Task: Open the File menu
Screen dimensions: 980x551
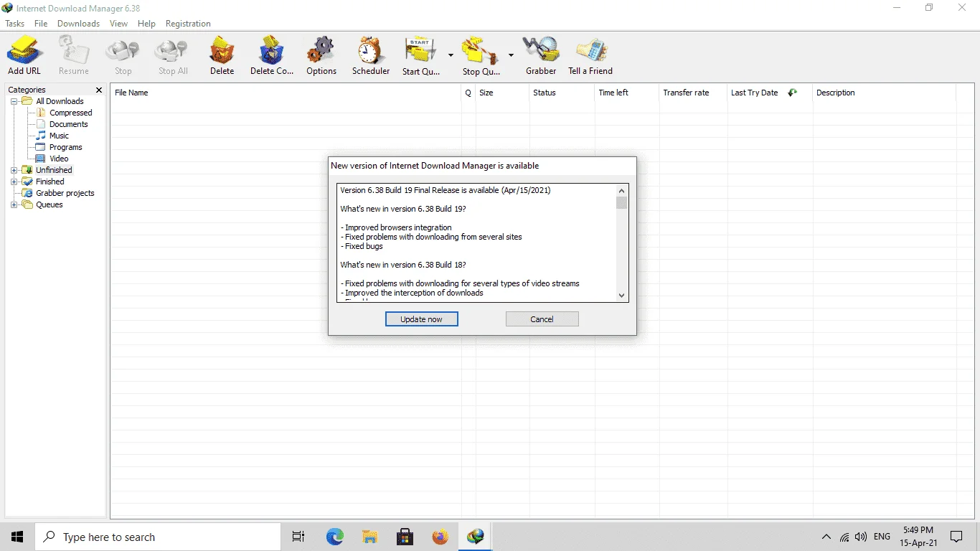Action: [41, 24]
